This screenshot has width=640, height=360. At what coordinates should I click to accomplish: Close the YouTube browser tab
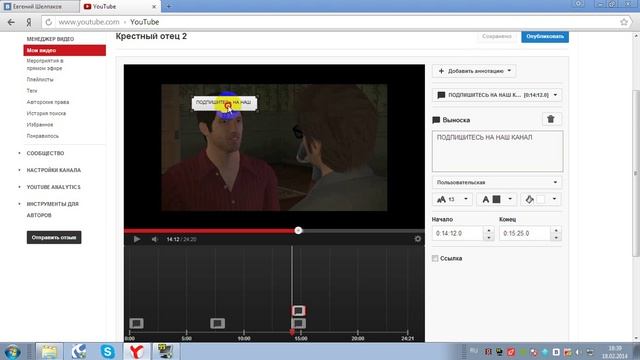tap(154, 7)
